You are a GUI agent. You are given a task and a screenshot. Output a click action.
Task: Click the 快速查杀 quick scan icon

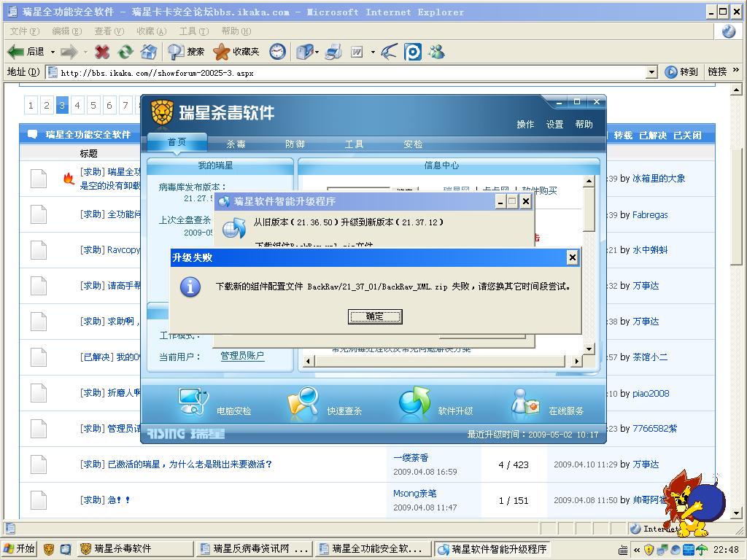tap(303, 402)
